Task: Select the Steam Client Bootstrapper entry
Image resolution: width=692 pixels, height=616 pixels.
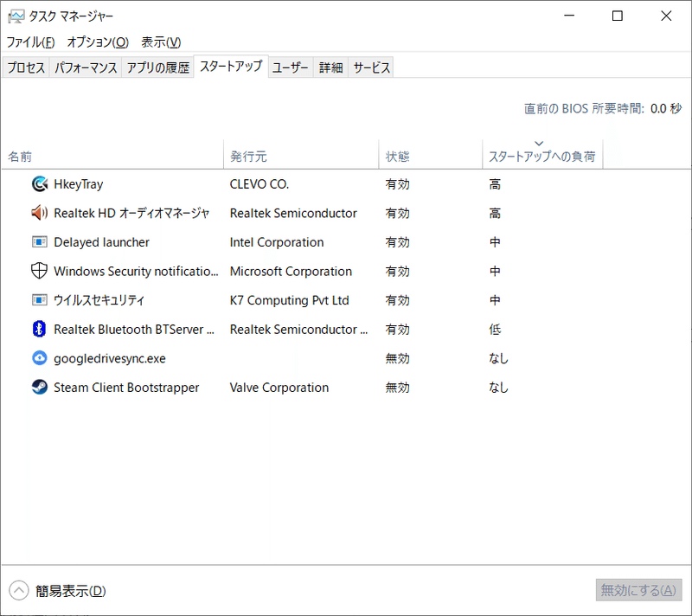Action: tap(126, 388)
